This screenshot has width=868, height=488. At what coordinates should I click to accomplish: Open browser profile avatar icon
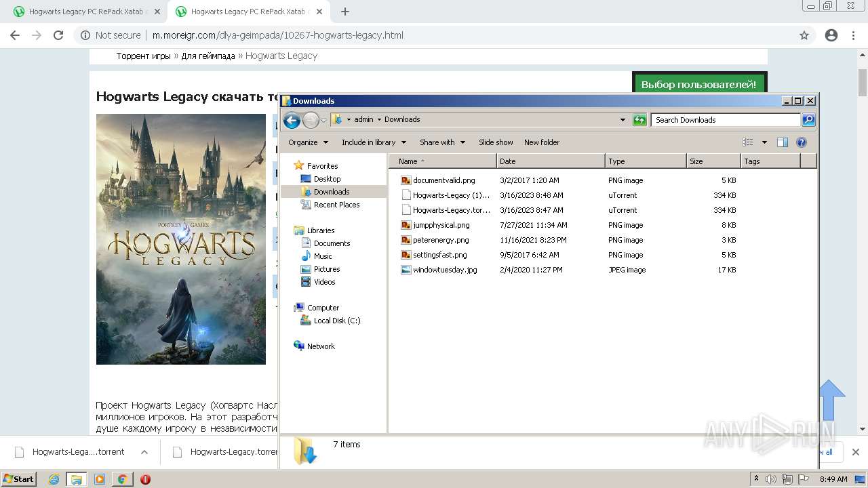(x=831, y=35)
